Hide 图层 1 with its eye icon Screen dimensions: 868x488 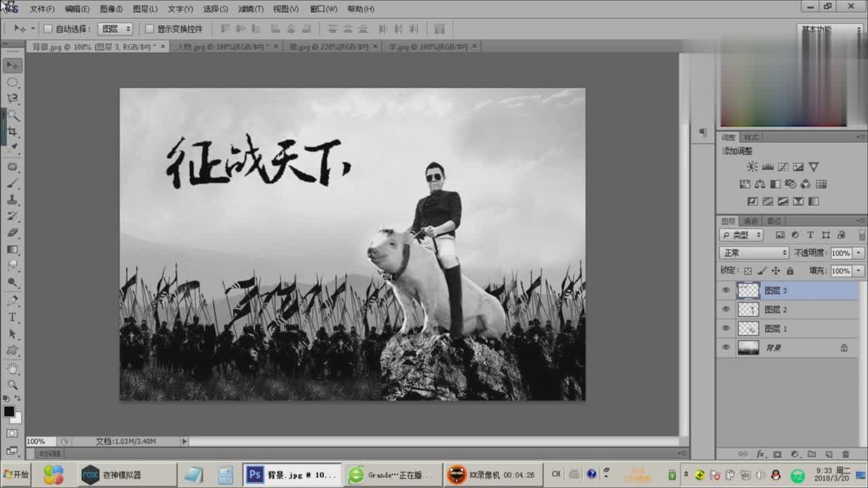726,328
